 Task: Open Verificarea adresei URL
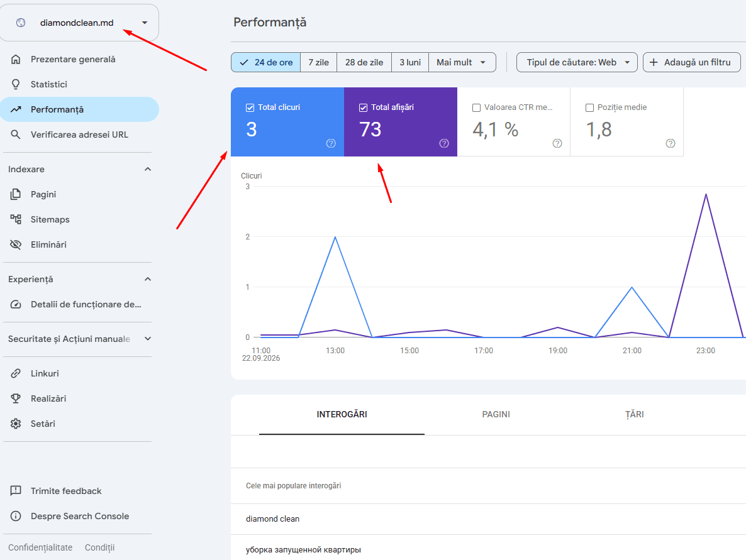click(79, 135)
